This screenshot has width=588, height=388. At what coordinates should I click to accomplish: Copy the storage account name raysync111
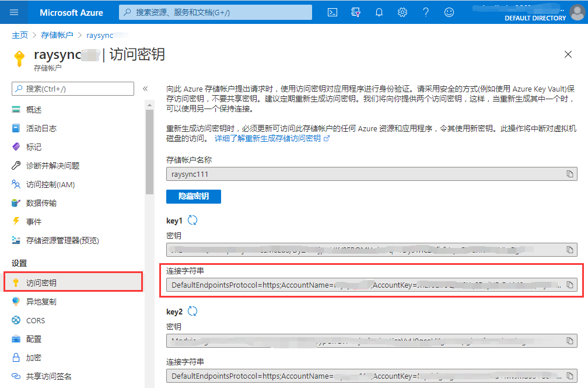coord(569,174)
